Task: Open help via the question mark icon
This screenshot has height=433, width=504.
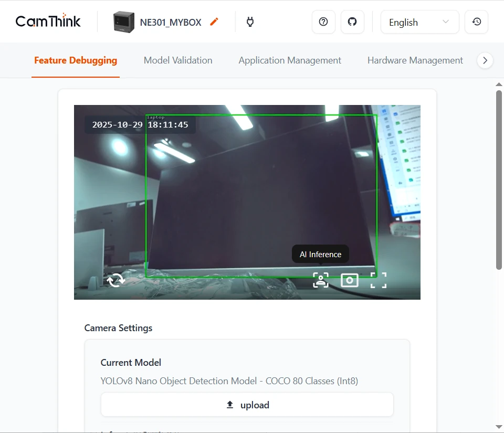Action: (323, 22)
